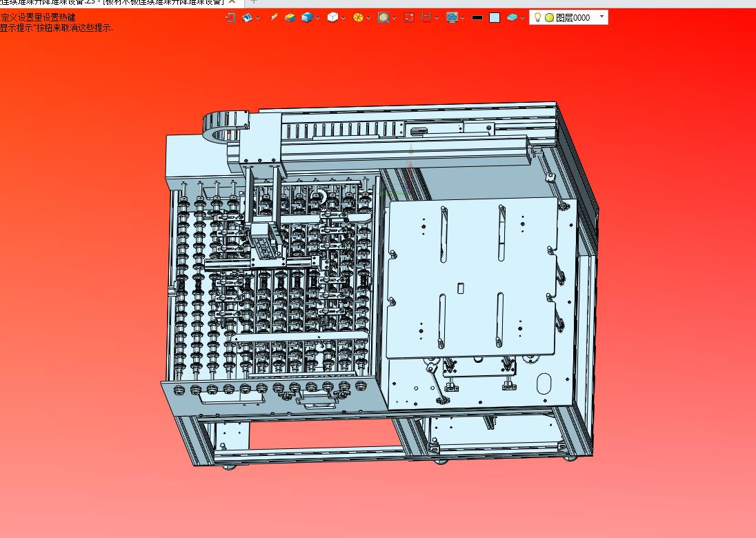756x538 pixels.
Task: Open the teal slab icon dropdown arrow
Action: tap(523, 18)
